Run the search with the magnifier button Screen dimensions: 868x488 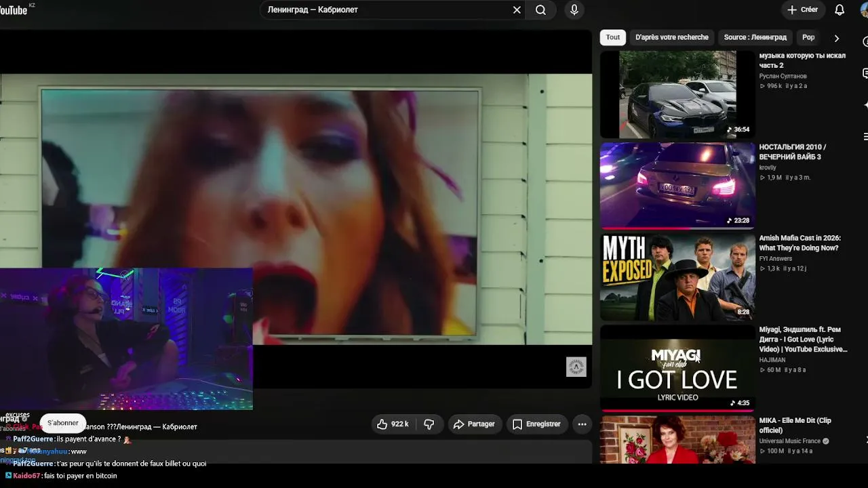point(540,9)
